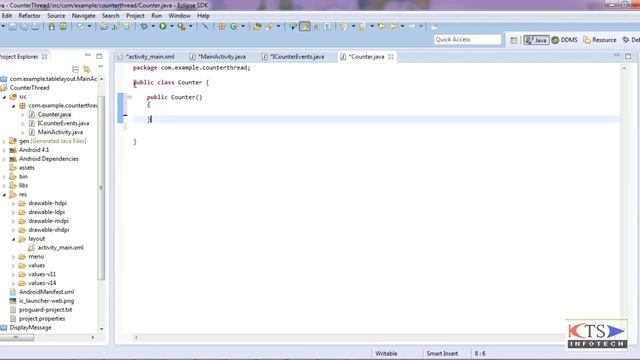This screenshot has height=360, width=640.
Task: Click the Search flashlight icon
Action: click(x=269, y=27)
